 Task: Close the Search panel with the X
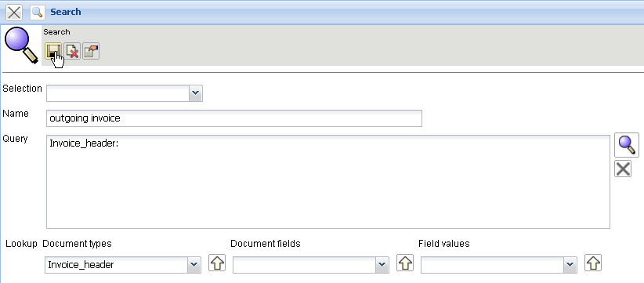(x=14, y=13)
